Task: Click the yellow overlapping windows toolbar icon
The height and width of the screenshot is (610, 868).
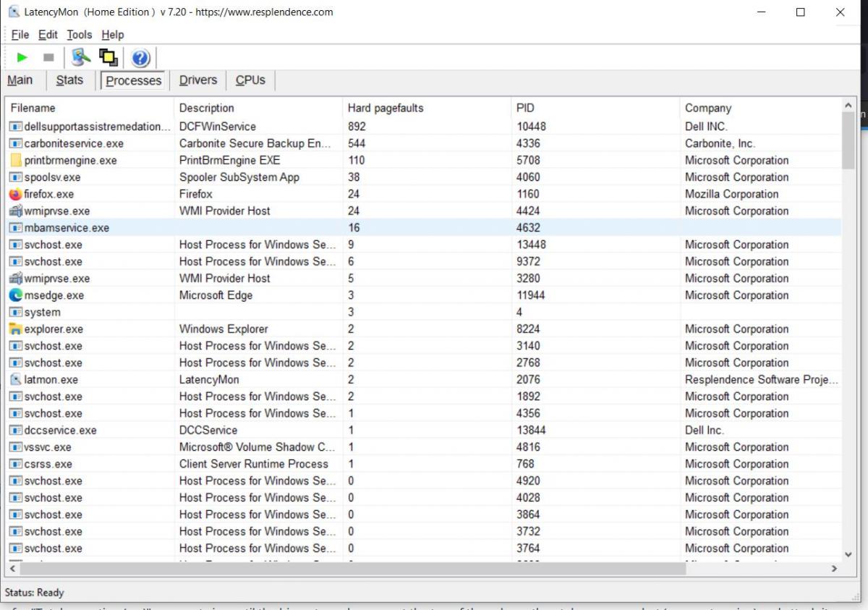Action: (109, 57)
